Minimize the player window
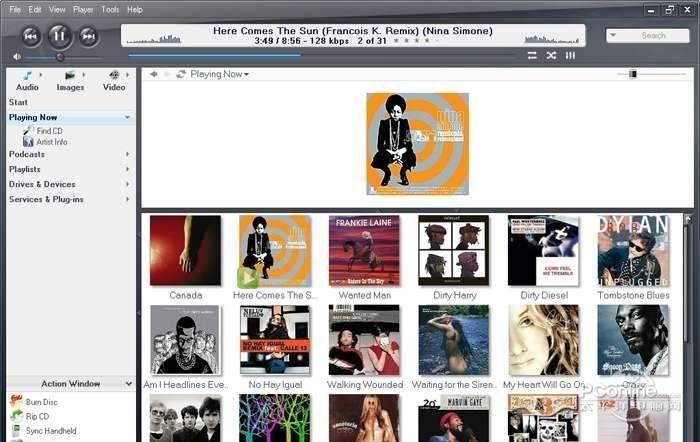Image resolution: width=700 pixels, height=442 pixels. coord(651,10)
